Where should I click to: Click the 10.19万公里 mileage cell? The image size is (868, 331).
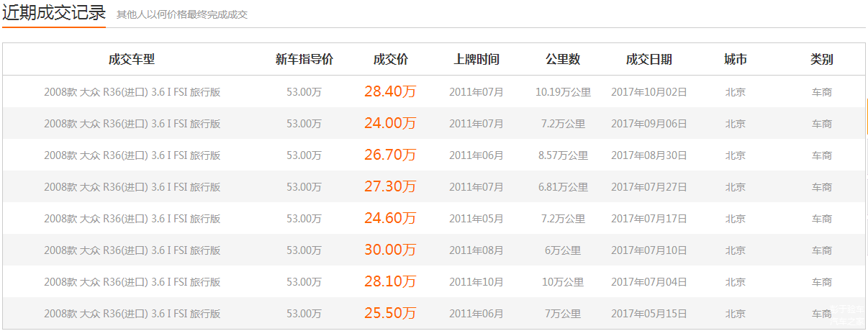(x=563, y=92)
